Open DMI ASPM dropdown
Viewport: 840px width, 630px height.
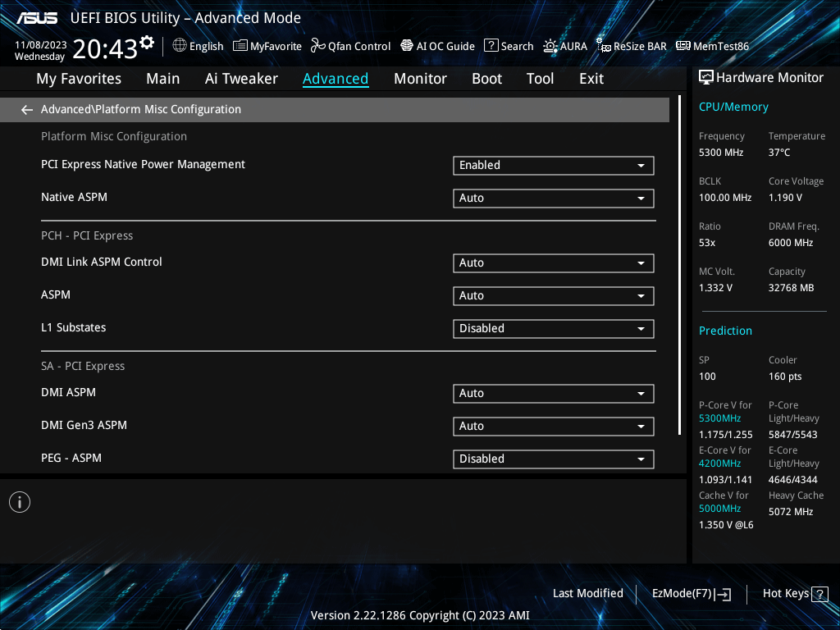(x=554, y=394)
